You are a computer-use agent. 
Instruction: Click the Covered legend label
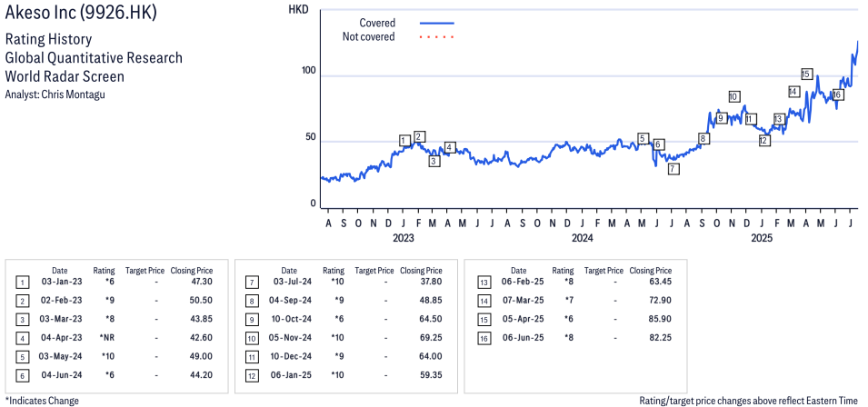tap(377, 24)
